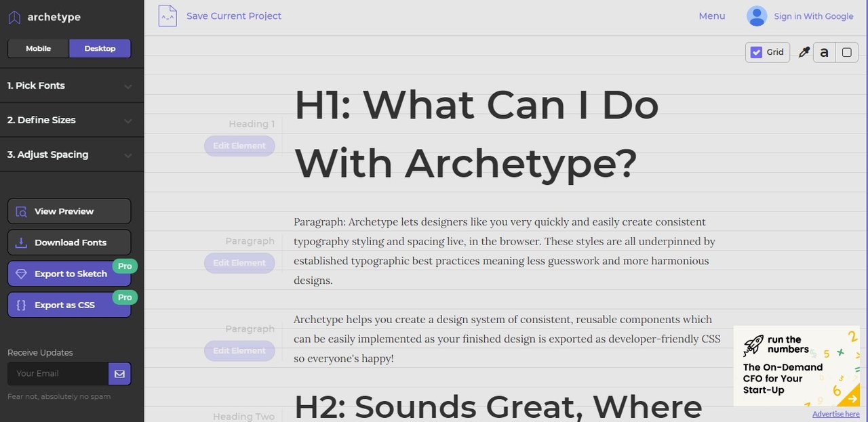Click the rocket icon in the advertisement
This screenshot has height=422, width=868.
[x=753, y=345]
